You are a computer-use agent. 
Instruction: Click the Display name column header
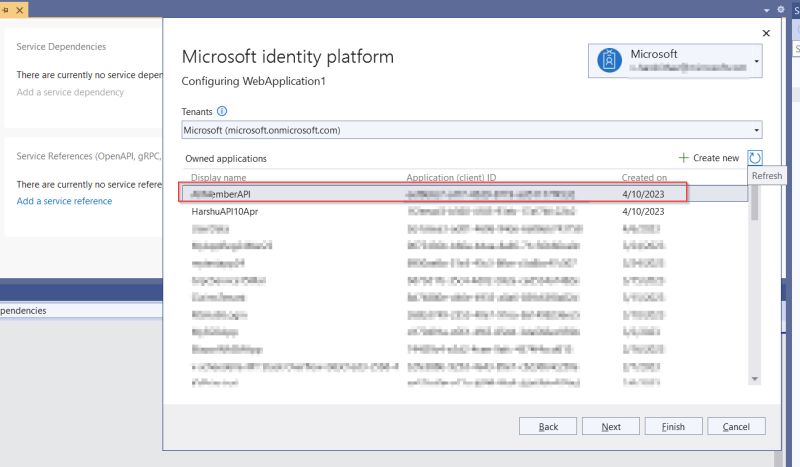point(218,178)
